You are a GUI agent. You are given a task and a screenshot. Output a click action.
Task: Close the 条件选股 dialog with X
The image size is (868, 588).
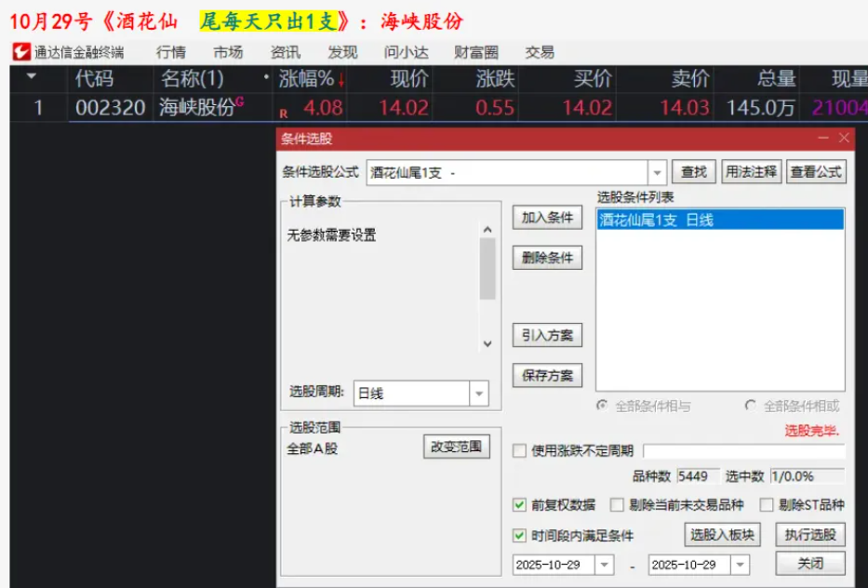(x=844, y=139)
